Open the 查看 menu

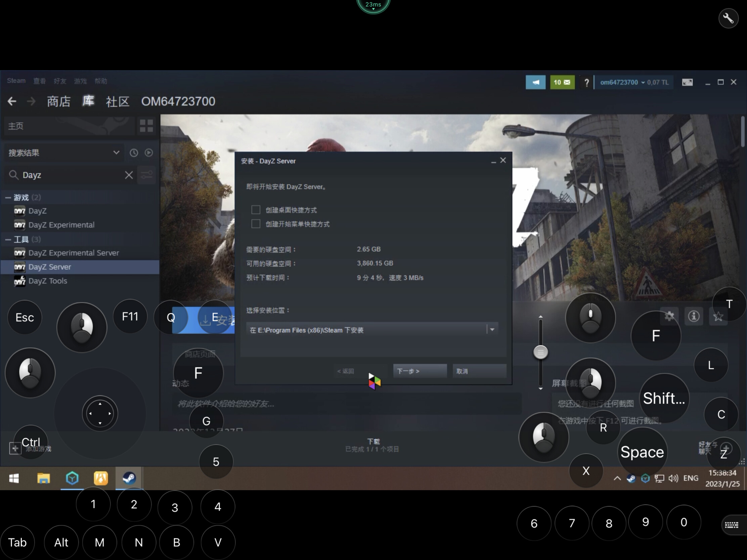(x=40, y=81)
